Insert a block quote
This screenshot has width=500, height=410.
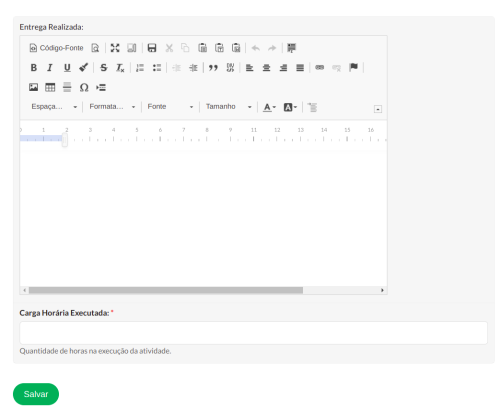[213, 68]
